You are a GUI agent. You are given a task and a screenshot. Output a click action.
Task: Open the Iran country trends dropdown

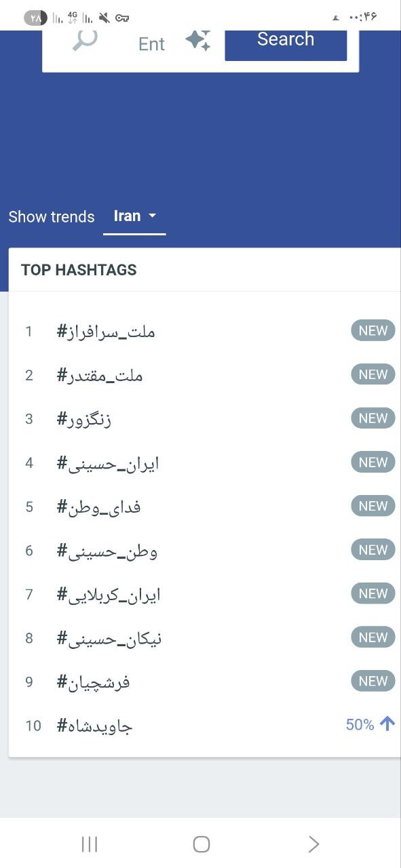tap(134, 217)
